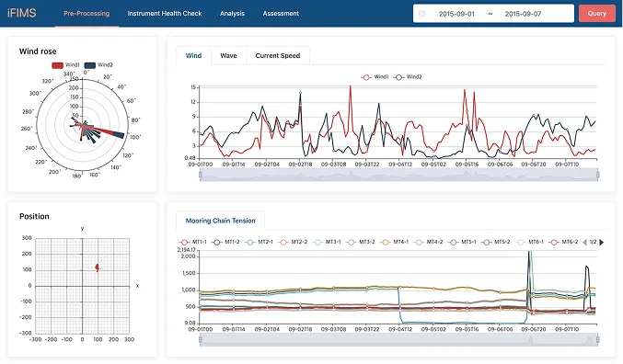
Task: Edit the end date 2015-09-07
Action: pyautogui.click(x=523, y=14)
